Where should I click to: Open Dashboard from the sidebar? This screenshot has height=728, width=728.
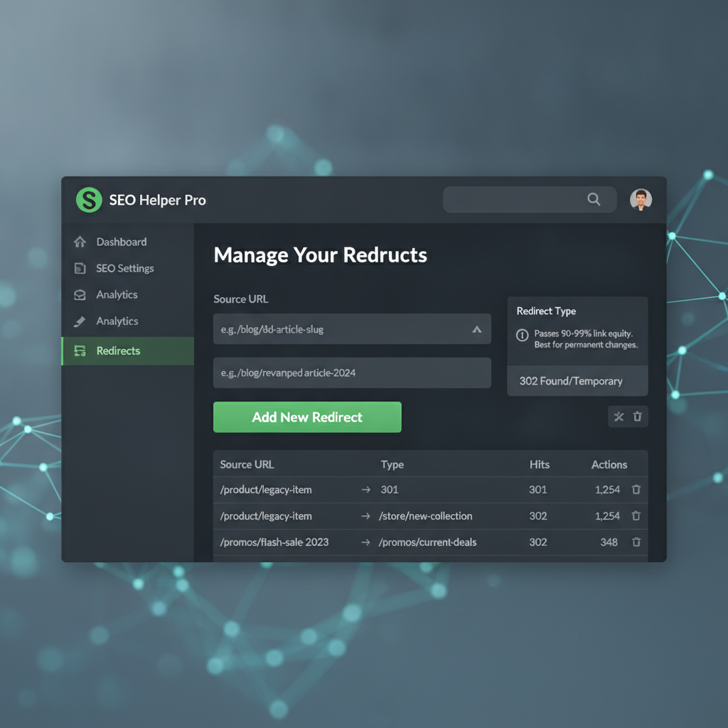click(121, 242)
